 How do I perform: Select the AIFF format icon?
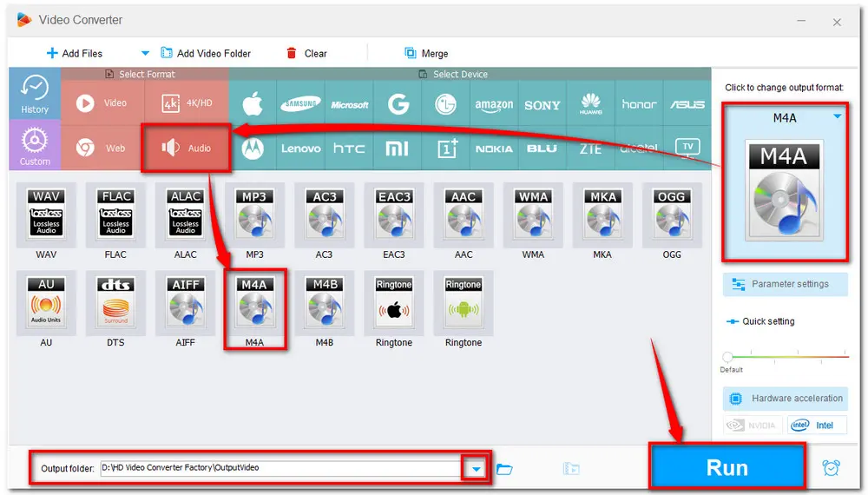pos(186,303)
